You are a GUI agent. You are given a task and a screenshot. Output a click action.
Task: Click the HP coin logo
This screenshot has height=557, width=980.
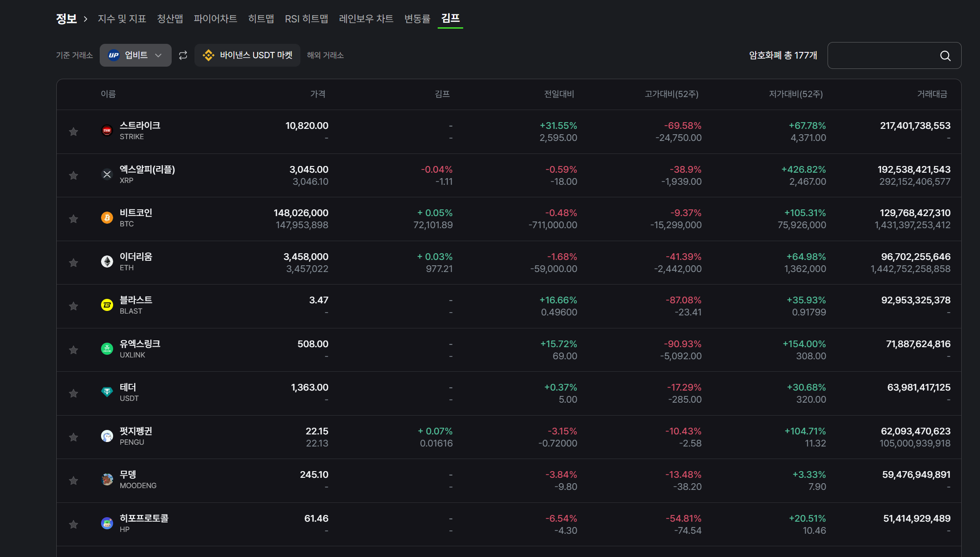pos(107,523)
